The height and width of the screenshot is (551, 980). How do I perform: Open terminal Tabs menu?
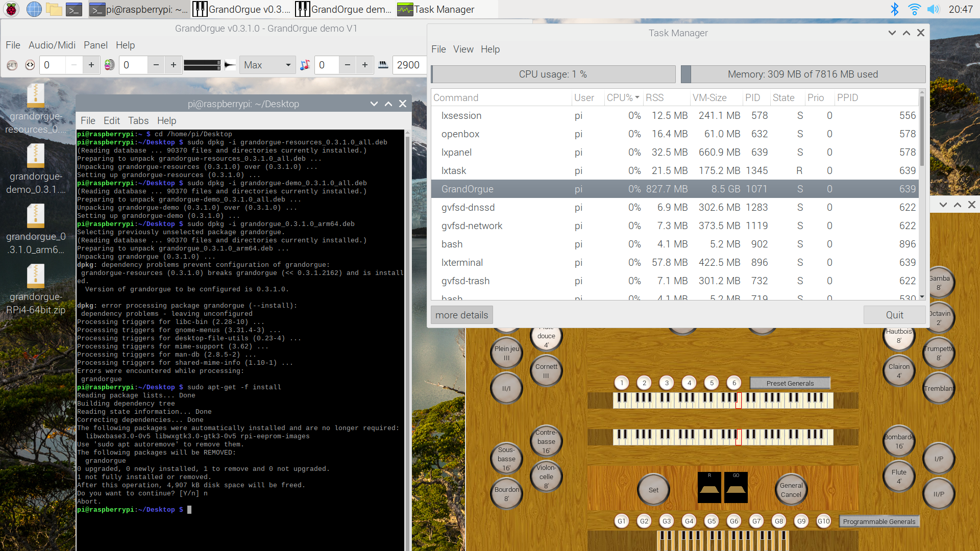(138, 120)
